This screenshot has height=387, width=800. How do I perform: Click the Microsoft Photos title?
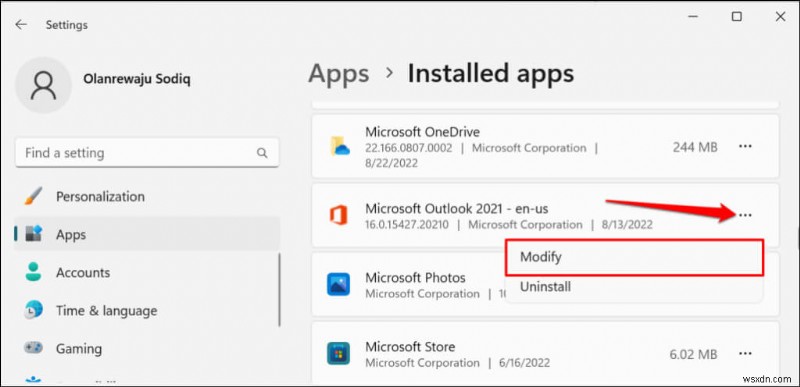click(415, 278)
